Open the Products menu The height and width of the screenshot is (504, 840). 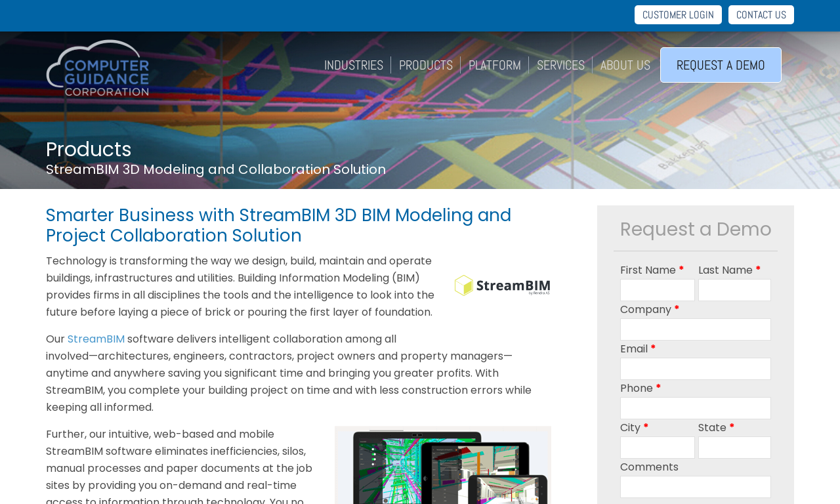point(426,65)
